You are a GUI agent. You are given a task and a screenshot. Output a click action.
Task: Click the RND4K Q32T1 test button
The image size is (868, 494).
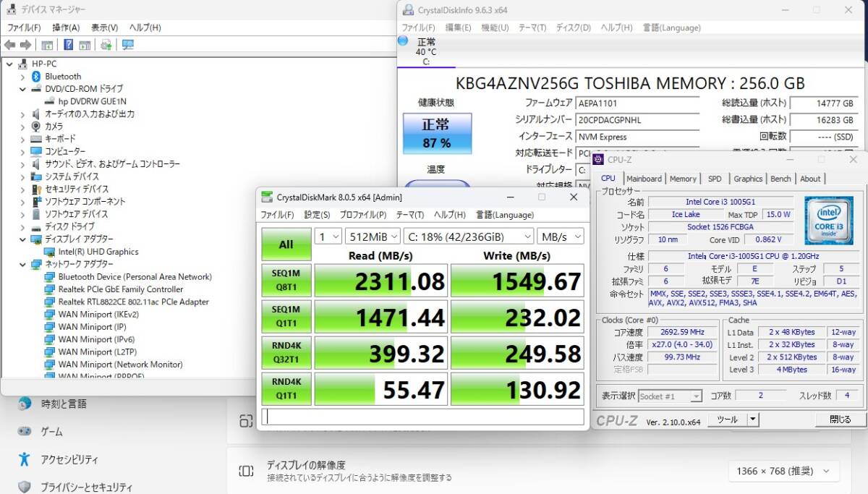tap(286, 353)
